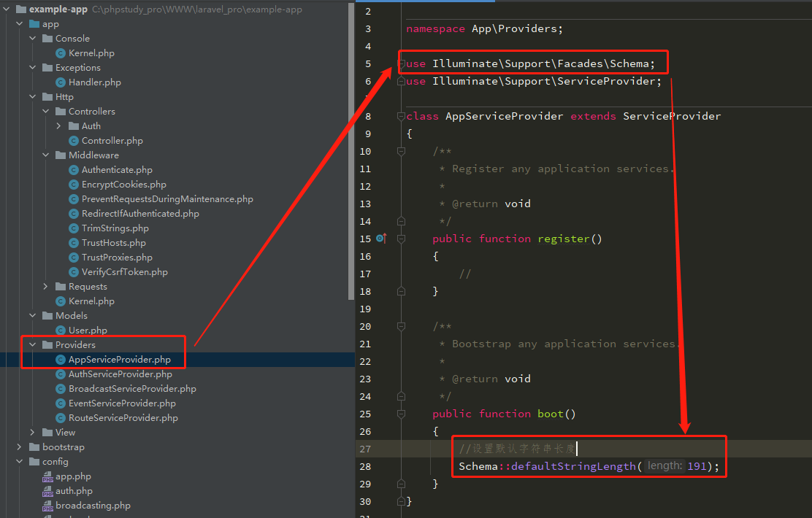Click the Providers folder icon

(x=47, y=345)
